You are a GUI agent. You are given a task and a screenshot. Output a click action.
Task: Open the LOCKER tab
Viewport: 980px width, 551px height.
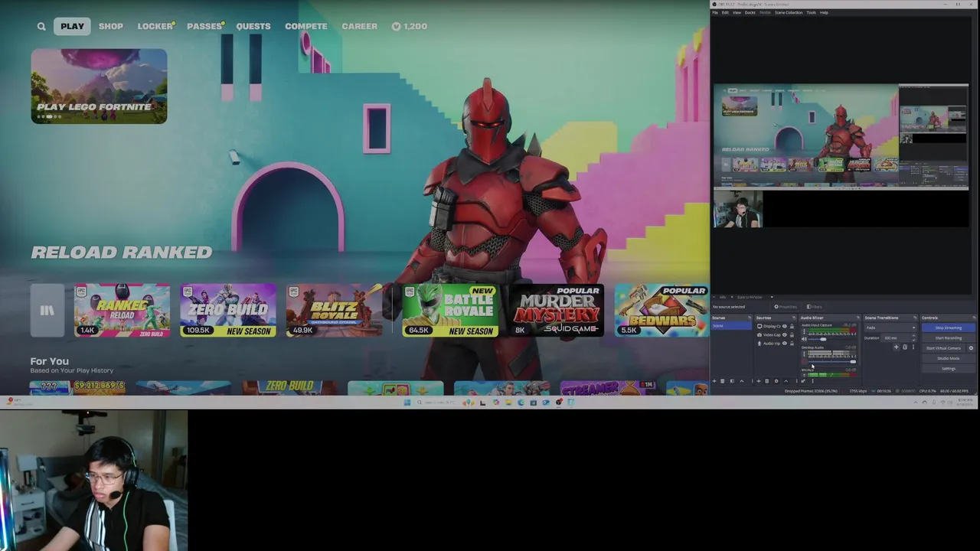click(x=155, y=26)
